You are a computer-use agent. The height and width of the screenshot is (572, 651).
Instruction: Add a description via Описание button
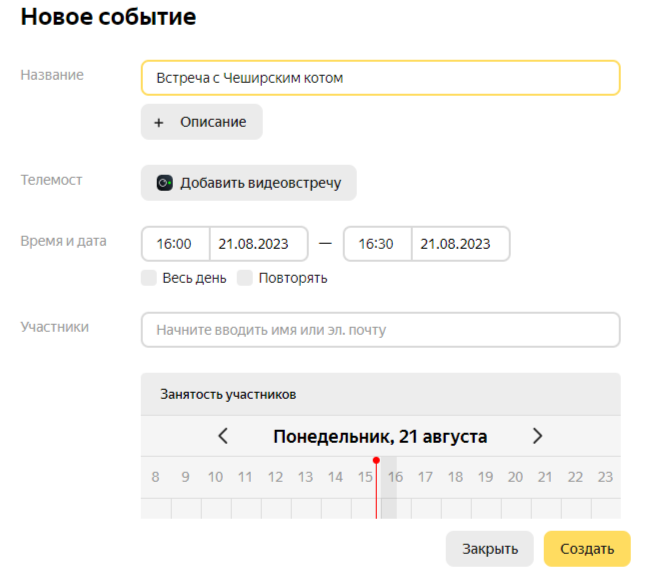pos(202,122)
